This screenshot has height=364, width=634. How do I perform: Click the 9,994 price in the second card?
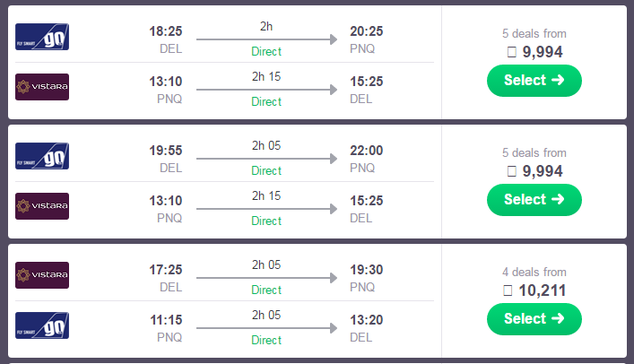[x=543, y=171]
